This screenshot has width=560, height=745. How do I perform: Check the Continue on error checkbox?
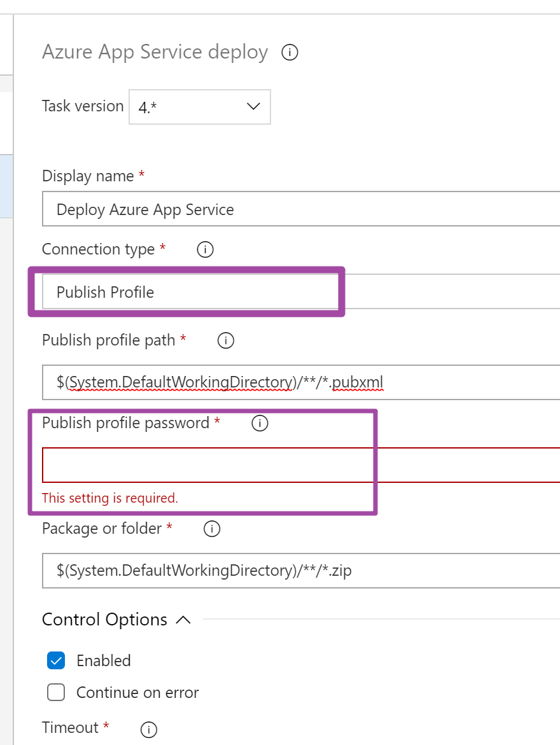coord(56,692)
